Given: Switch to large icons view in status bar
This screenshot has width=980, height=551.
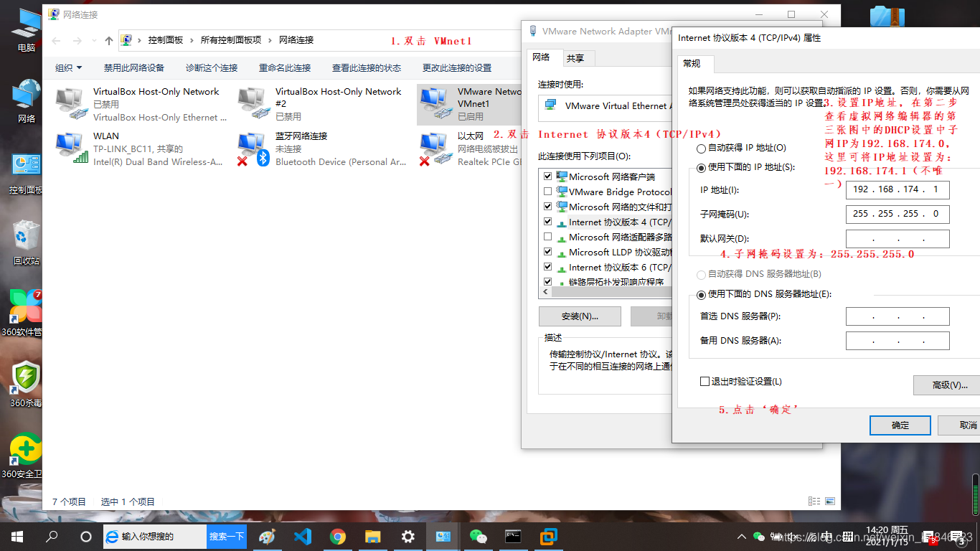Looking at the screenshot, I should pos(829,501).
